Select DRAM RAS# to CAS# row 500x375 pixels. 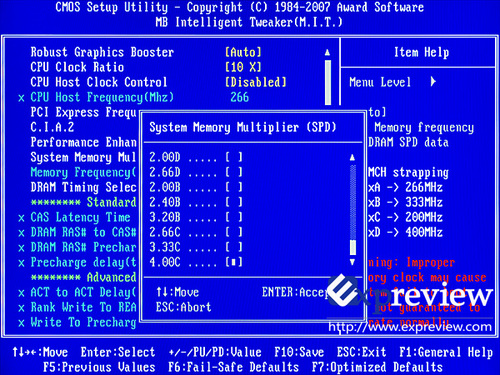77,232
